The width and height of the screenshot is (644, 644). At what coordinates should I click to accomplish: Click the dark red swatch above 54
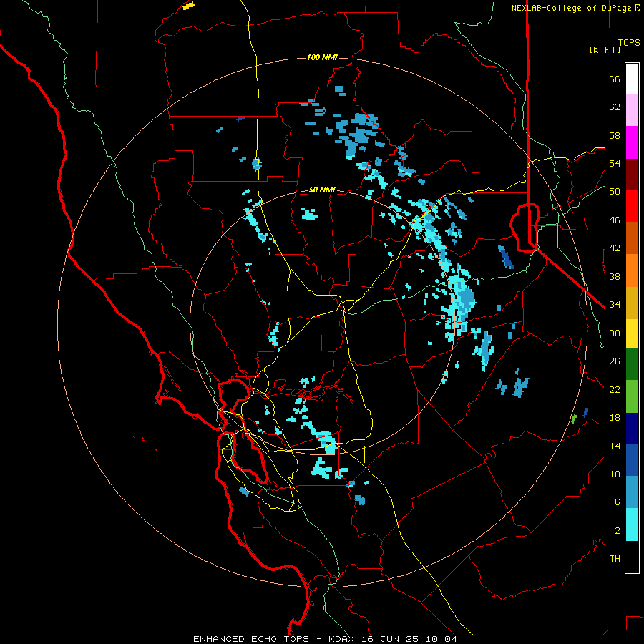pos(632,175)
